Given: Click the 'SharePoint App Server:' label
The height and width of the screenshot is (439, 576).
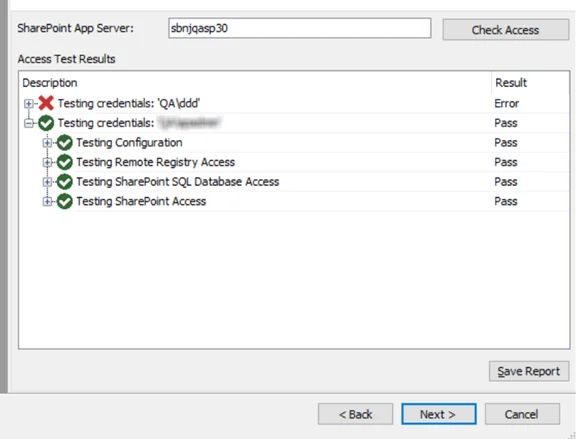Looking at the screenshot, I should click(76, 28).
